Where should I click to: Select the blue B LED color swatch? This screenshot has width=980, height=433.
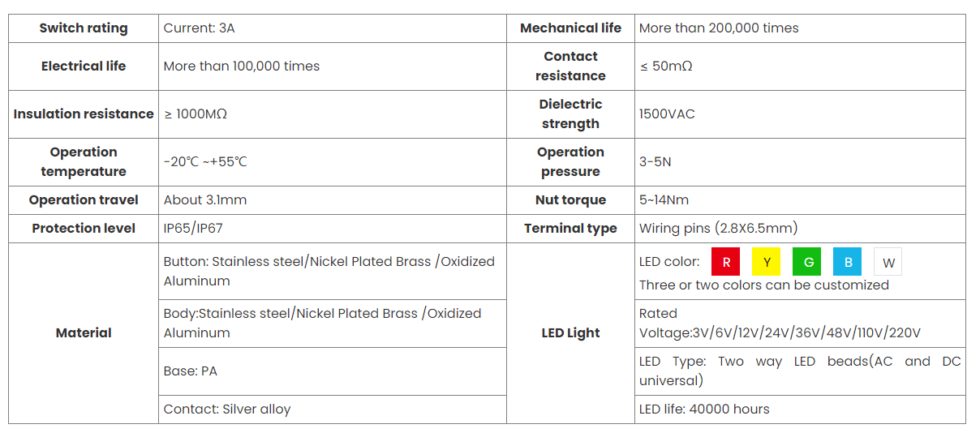pyautogui.click(x=848, y=262)
